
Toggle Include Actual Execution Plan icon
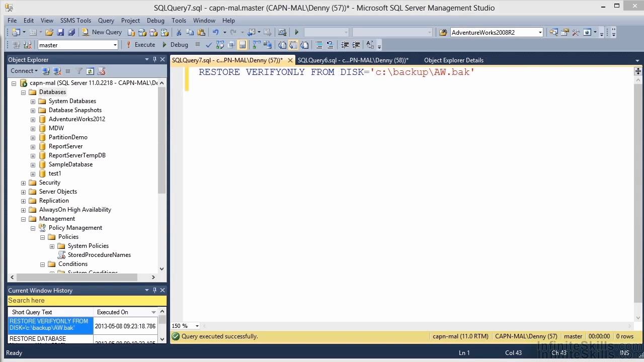[x=257, y=45]
